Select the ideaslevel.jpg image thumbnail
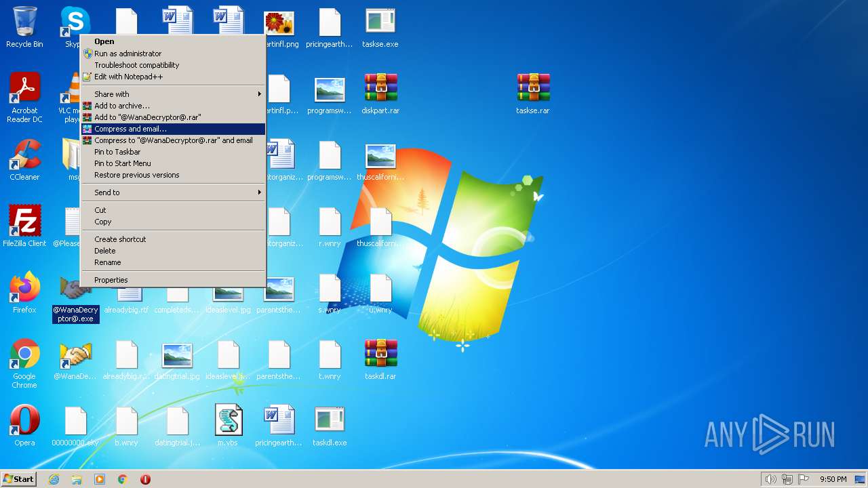The height and width of the screenshot is (488, 868). (x=228, y=300)
